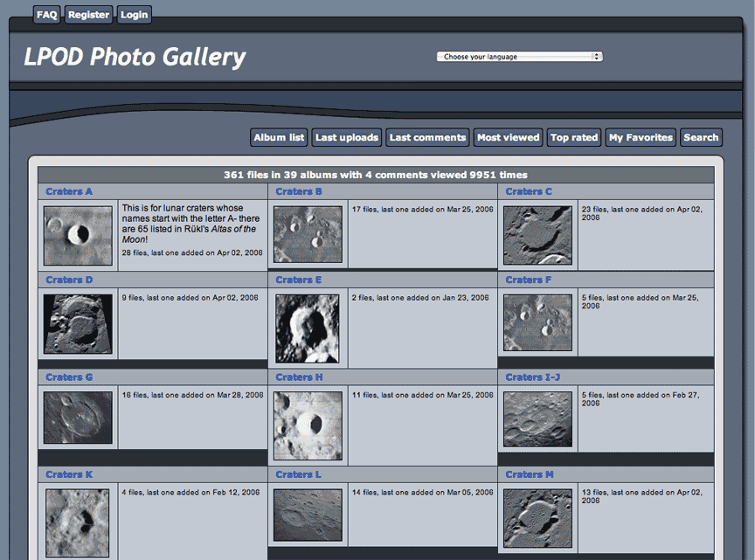Open the Album list tab

(280, 137)
